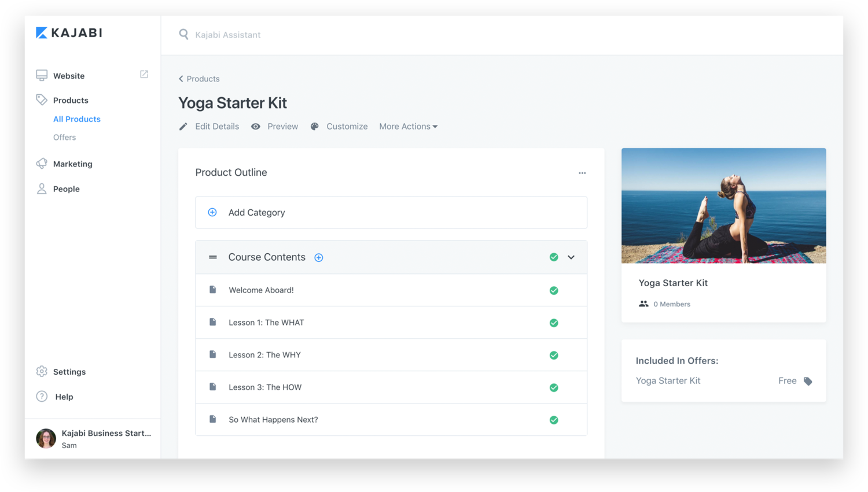Open Product Outline three-dot menu

click(x=582, y=173)
